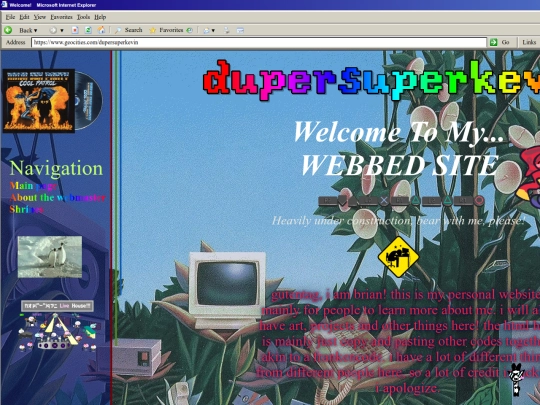
Task: Expand the Mail dropdown arrow
Action: coord(213,31)
